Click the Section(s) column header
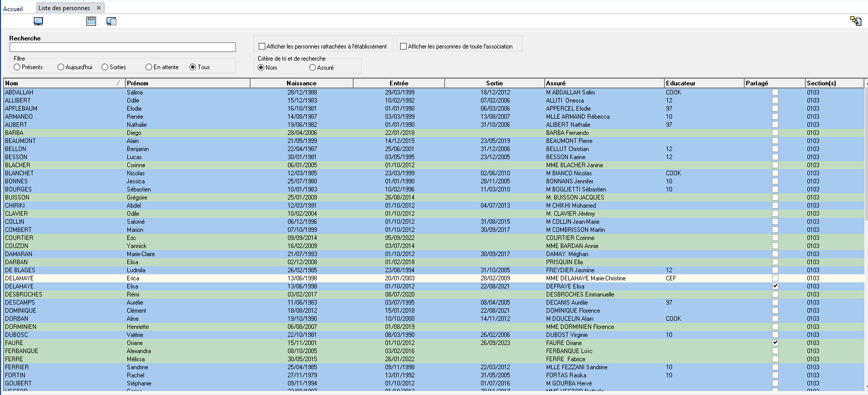868x395 pixels. [835, 83]
